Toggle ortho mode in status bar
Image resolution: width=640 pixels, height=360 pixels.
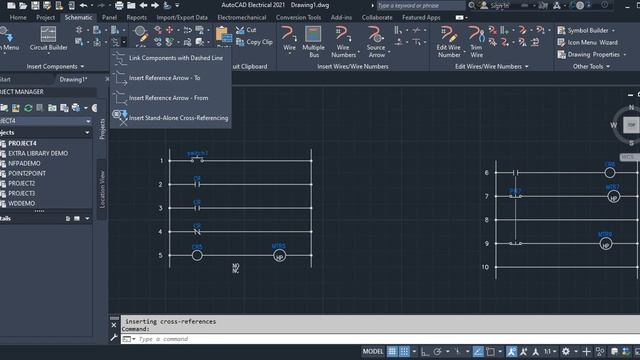pos(425,351)
